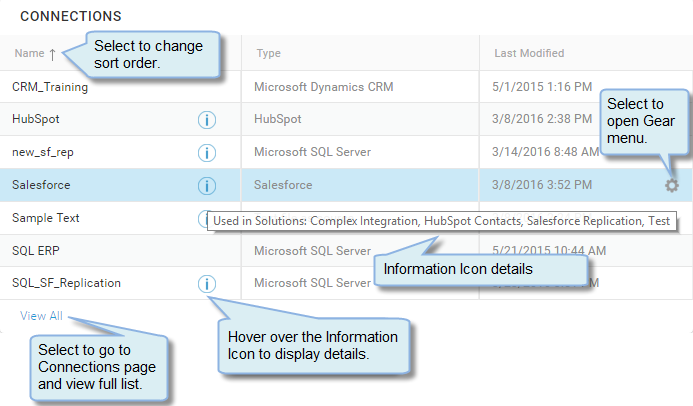Click date 3/8/2016 3:52 PM
Viewport: 693px width, 406px height.
tap(542, 185)
